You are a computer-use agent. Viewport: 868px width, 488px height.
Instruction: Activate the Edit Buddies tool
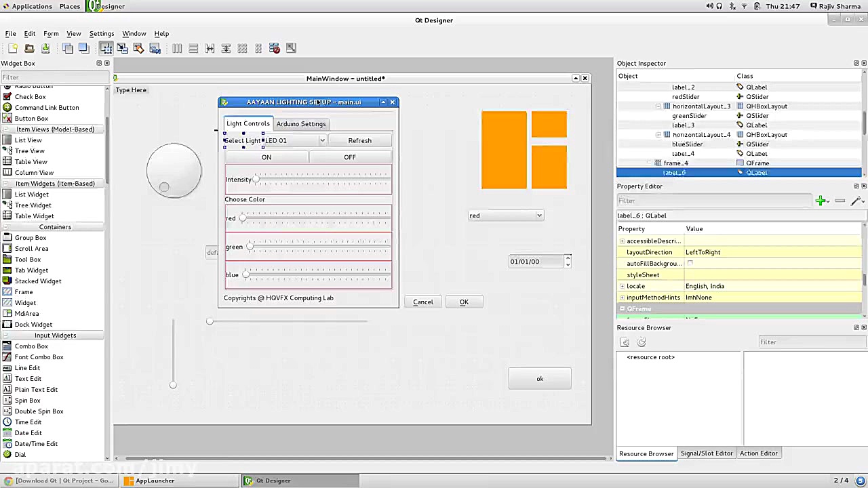point(138,48)
